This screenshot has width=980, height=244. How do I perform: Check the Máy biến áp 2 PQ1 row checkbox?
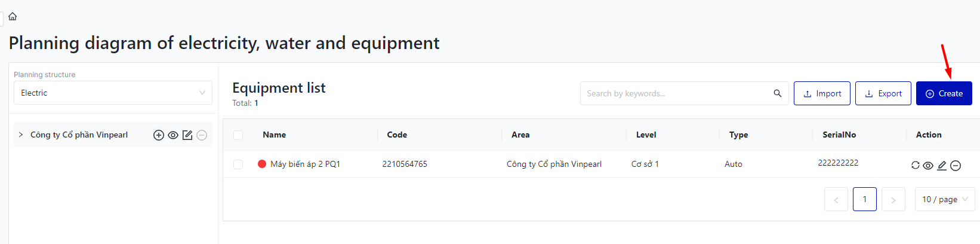pyautogui.click(x=238, y=164)
